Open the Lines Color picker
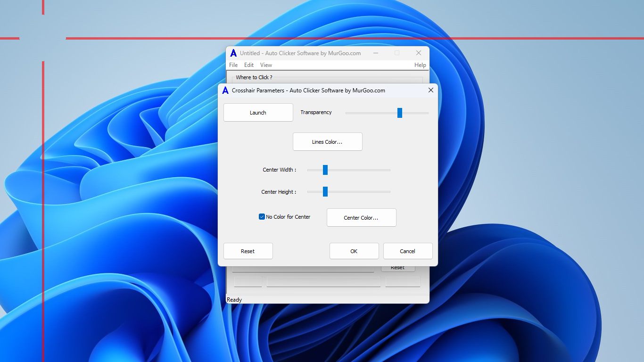Screen dimensions: 644x362 327,141
